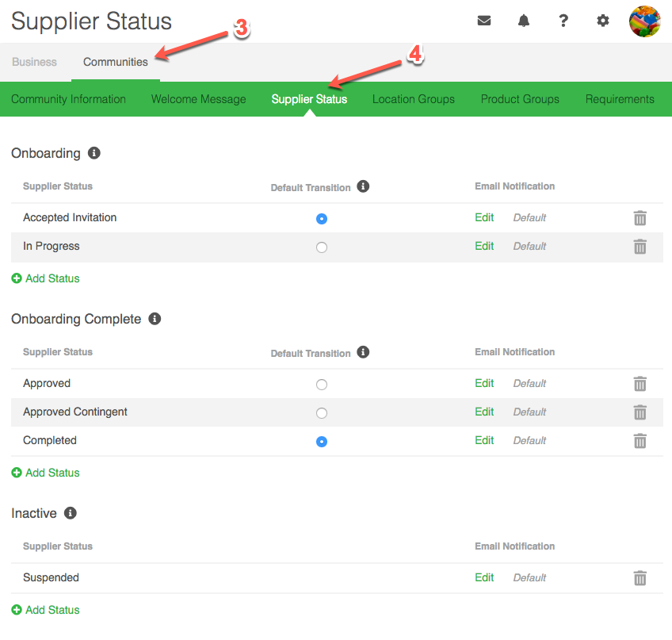The height and width of the screenshot is (640, 672).
Task: Click trash icon for Approved Contingent
Action: tap(640, 412)
